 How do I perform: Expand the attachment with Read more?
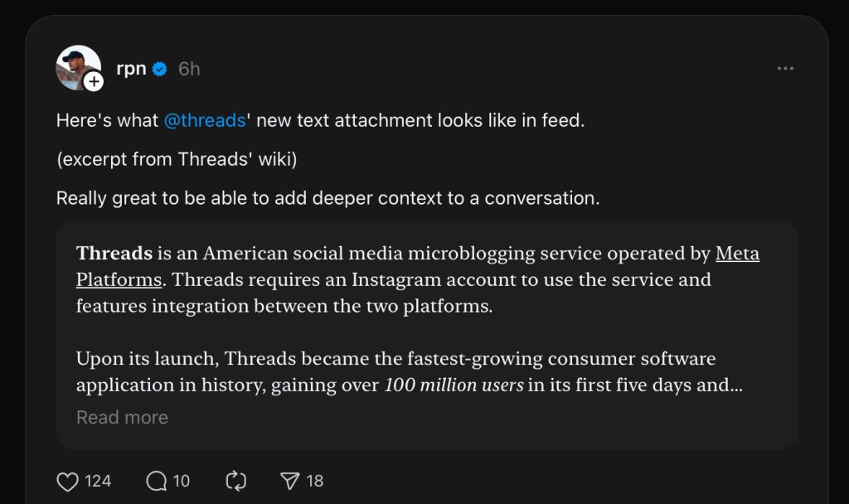[x=122, y=418]
